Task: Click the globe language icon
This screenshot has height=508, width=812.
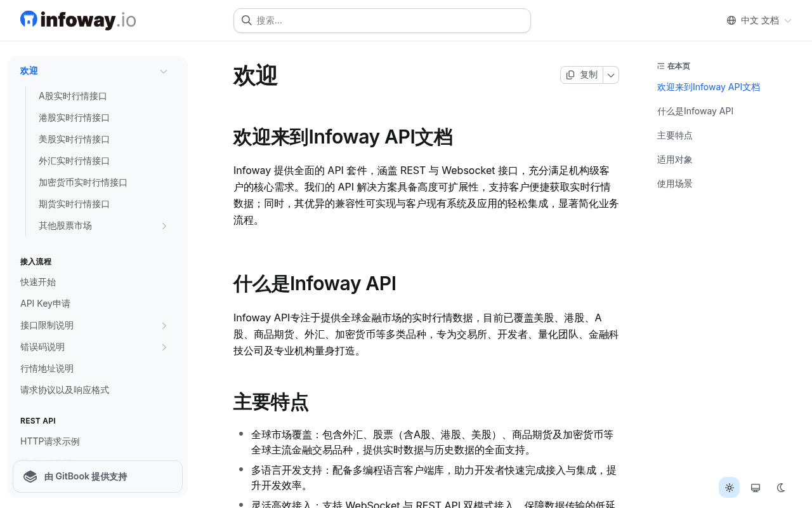Action: point(731,20)
